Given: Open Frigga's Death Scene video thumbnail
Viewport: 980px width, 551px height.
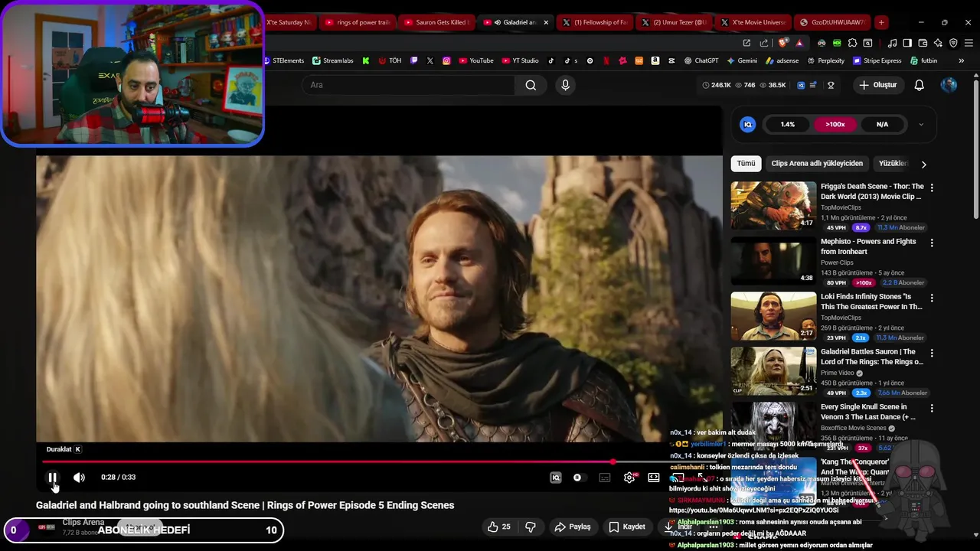Looking at the screenshot, I should tap(773, 205).
